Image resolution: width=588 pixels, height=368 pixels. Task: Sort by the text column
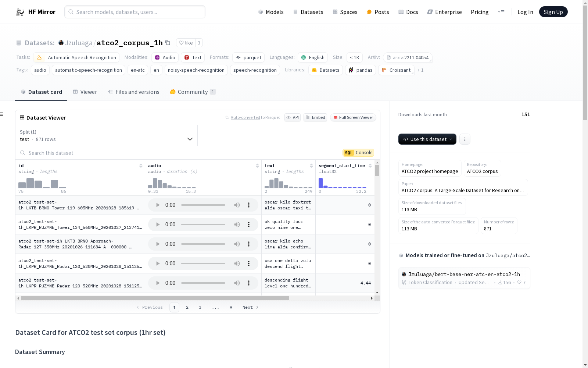tap(311, 166)
